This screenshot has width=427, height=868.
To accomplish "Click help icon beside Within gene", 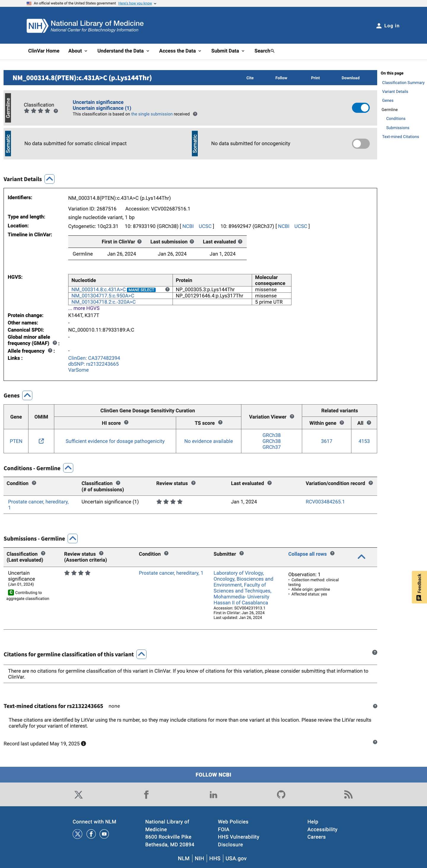I will coord(342,422).
